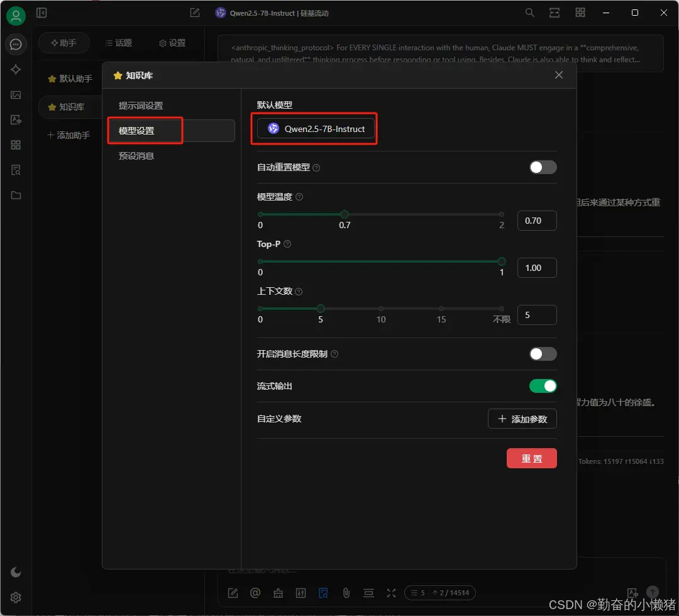Select 模型设置 in dialog menu
The width and height of the screenshot is (679, 616).
tap(172, 130)
